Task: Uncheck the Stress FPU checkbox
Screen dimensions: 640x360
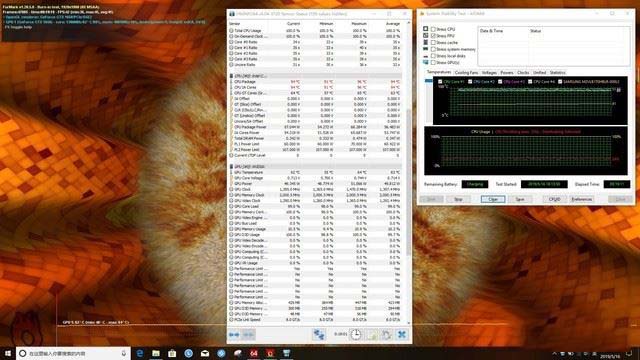Action: coord(433,36)
